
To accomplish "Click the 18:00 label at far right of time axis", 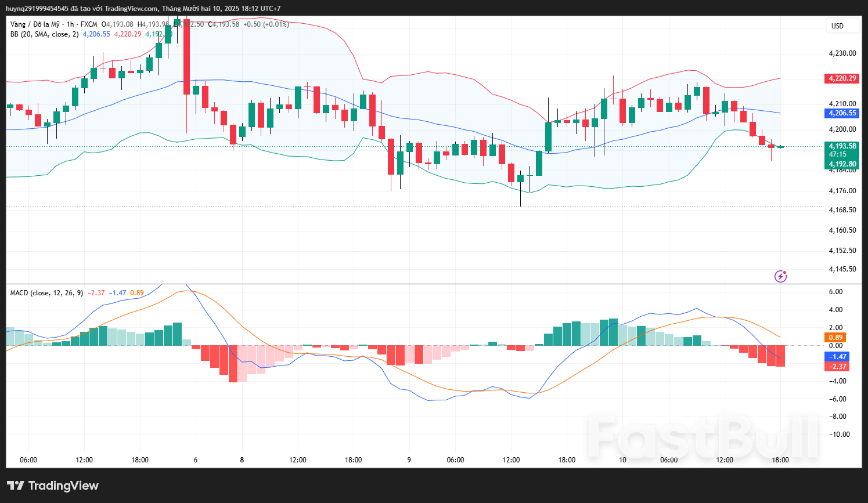I will [780, 460].
